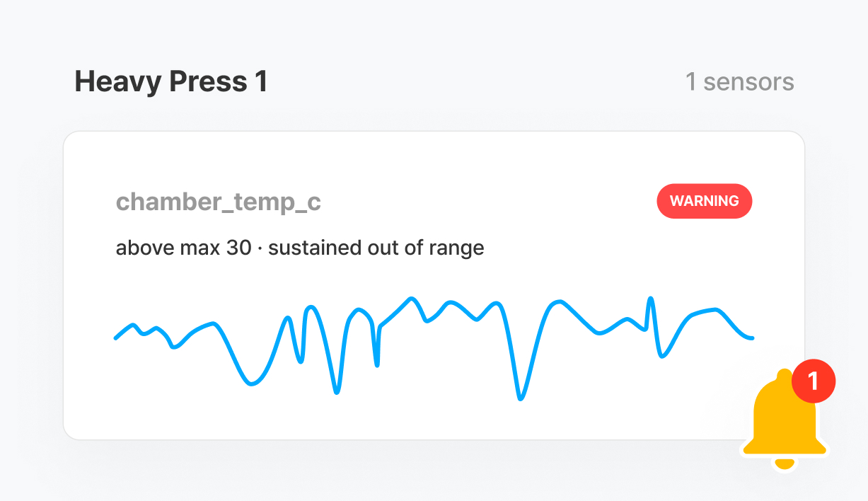This screenshot has height=501, width=868.
Task: Click the red WARNING status badge
Action: coord(704,201)
